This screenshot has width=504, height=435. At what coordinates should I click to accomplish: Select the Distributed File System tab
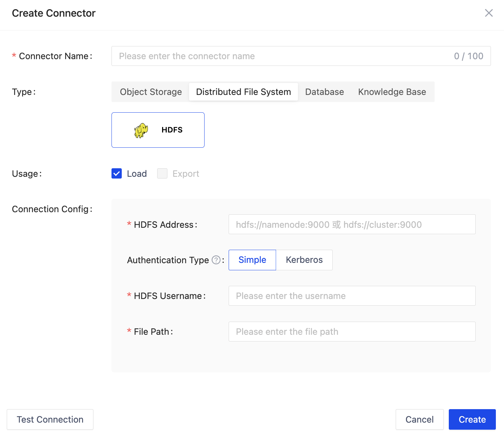point(243,92)
